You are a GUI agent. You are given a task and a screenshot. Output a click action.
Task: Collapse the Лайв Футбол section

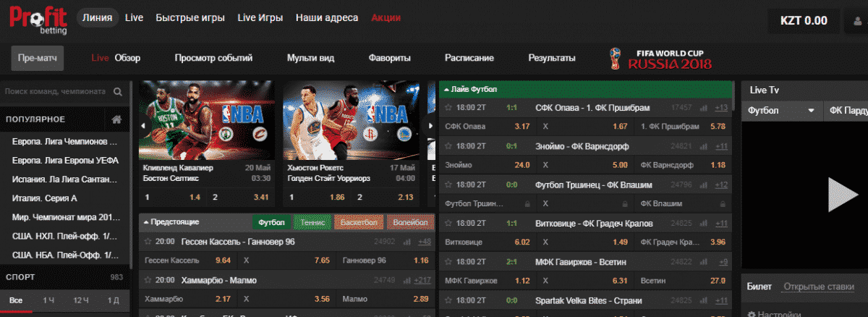[x=446, y=89]
